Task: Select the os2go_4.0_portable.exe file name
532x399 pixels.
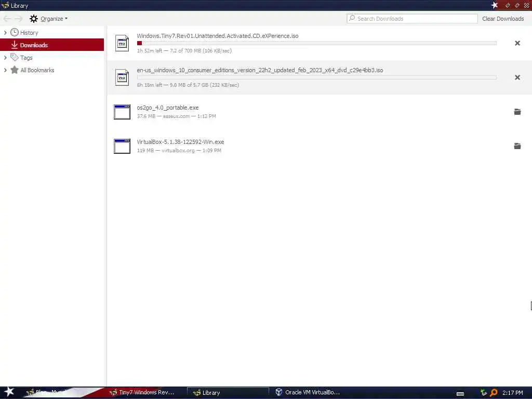Action: pos(168,108)
